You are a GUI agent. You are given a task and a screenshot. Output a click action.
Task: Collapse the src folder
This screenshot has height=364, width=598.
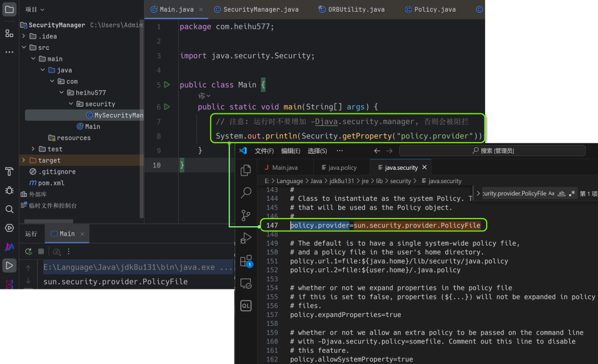(24, 47)
